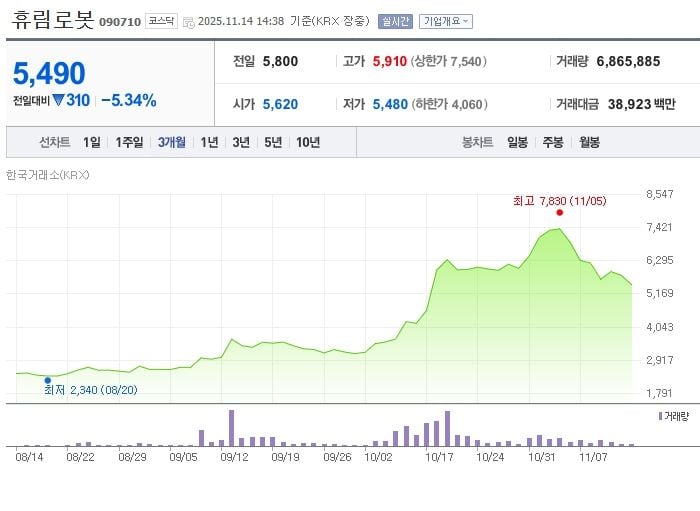Click the 최고 7,830 (11/05) label
The height and width of the screenshot is (511, 700).
click(560, 201)
